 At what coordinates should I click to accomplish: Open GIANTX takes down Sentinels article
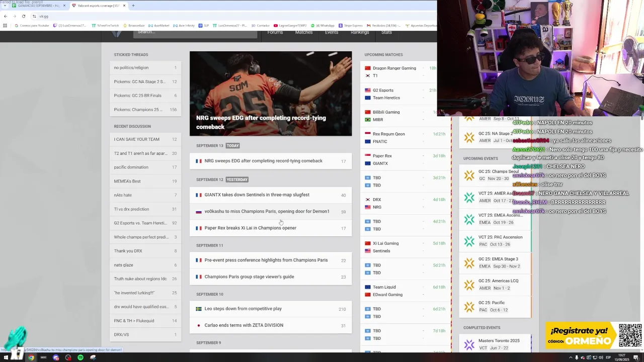[x=271, y=195]
